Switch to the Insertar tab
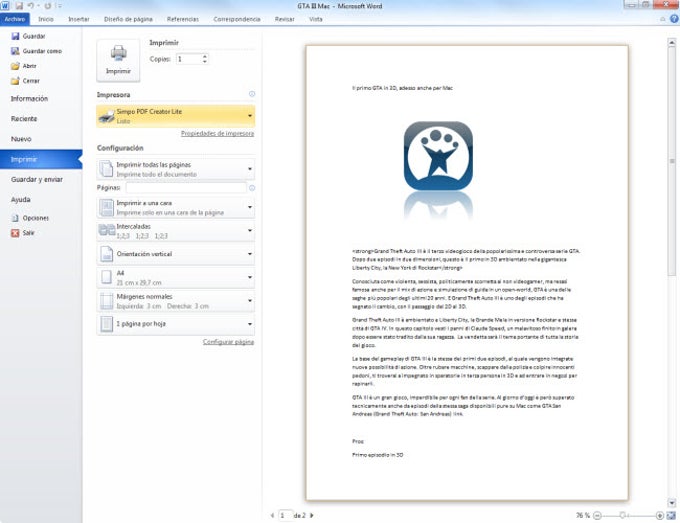This screenshot has height=523, width=680. (78, 19)
